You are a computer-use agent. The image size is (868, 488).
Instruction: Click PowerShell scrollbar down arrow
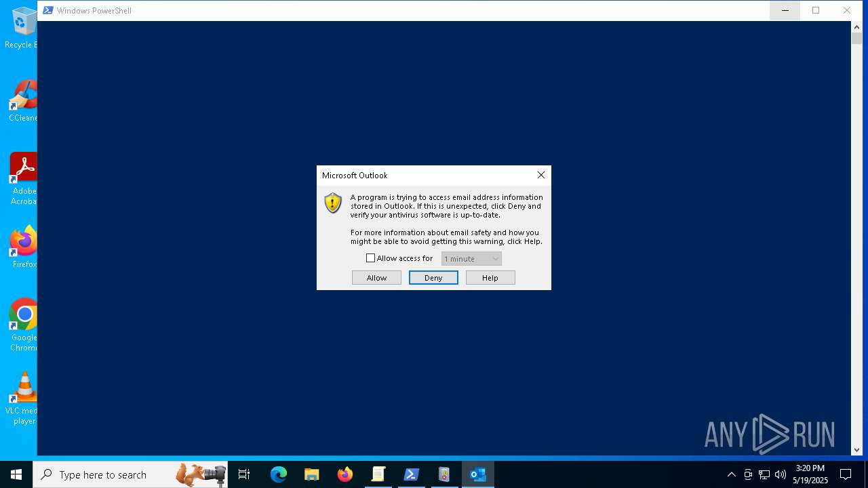[857, 449]
